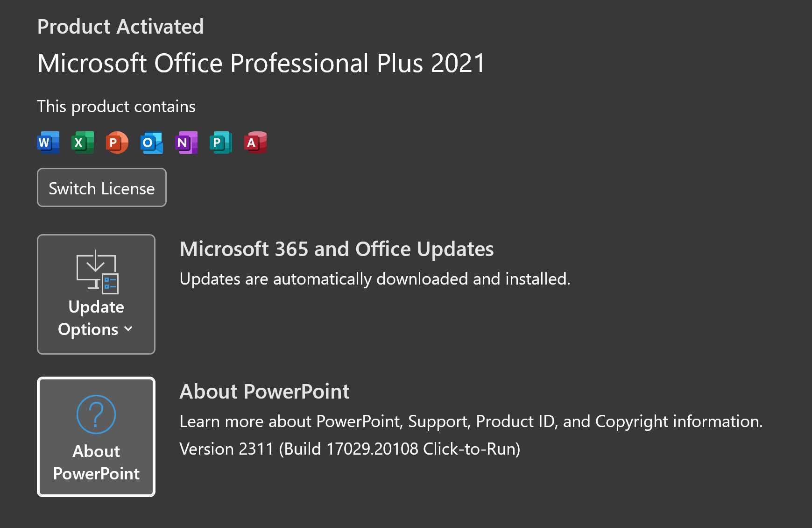
Task: Open the Update Options menu label
Action: pyautogui.click(x=96, y=318)
